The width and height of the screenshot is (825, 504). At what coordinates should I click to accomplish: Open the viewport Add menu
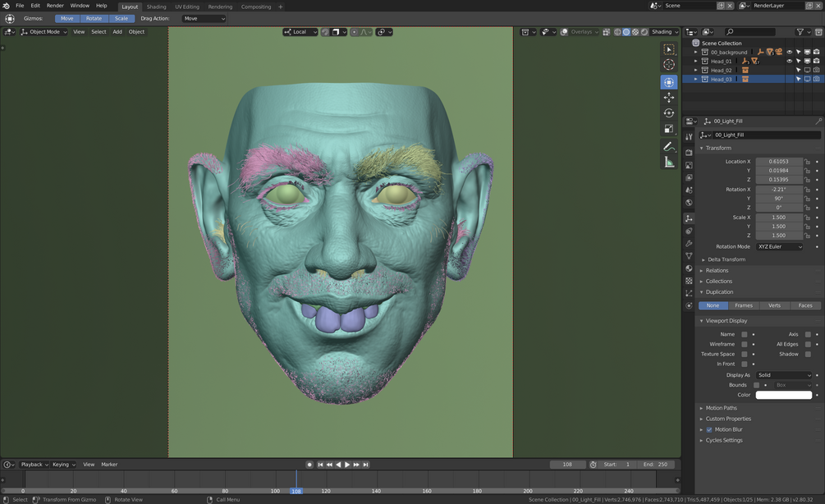tap(117, 32)
